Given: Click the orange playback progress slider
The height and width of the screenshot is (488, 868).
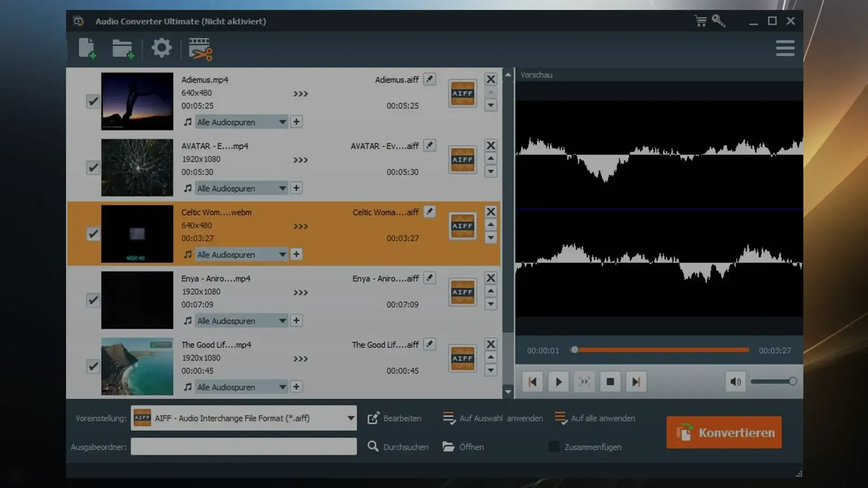Looking at the screenshot, I should [x=661, y=350].
